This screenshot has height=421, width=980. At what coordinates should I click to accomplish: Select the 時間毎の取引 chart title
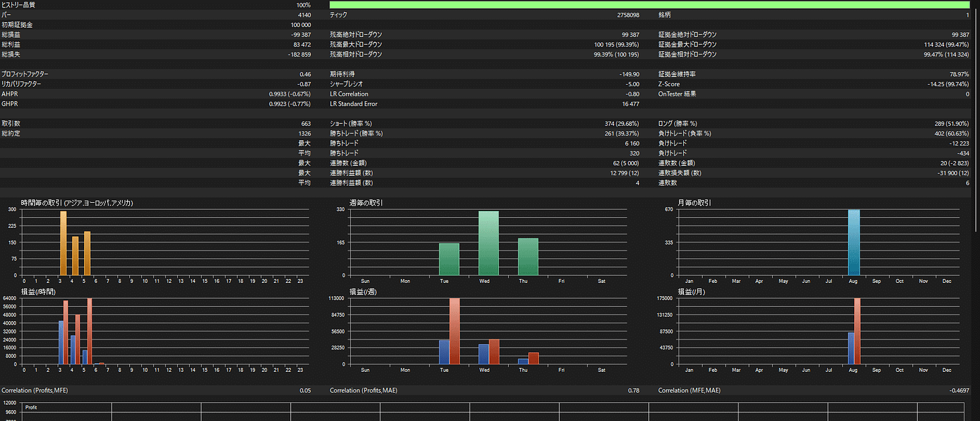click(77, 203)
